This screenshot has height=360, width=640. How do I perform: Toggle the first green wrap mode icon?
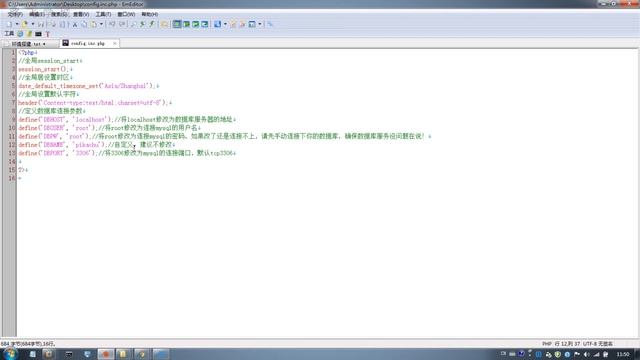click(x=177, y=24)
